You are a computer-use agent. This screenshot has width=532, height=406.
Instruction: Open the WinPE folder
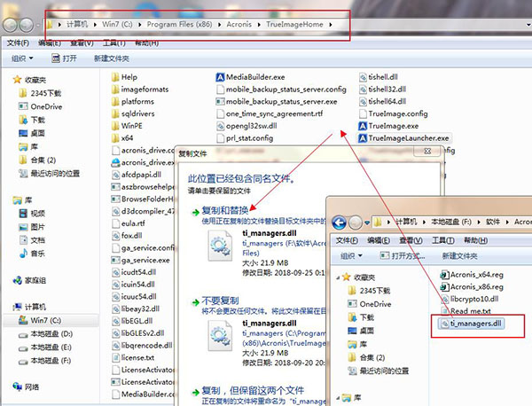point(127,126)
